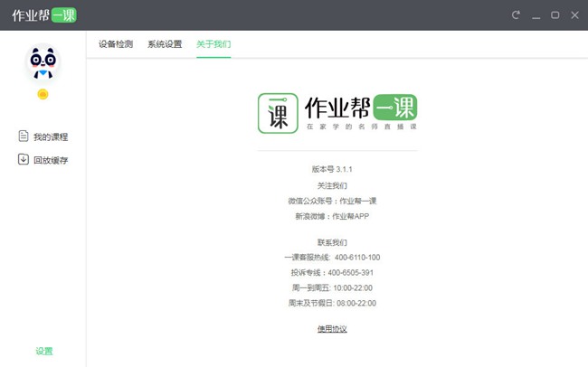This screenshot has height=367, width=588.
Task: Click the 关注我们 heading
Action: 332,185
